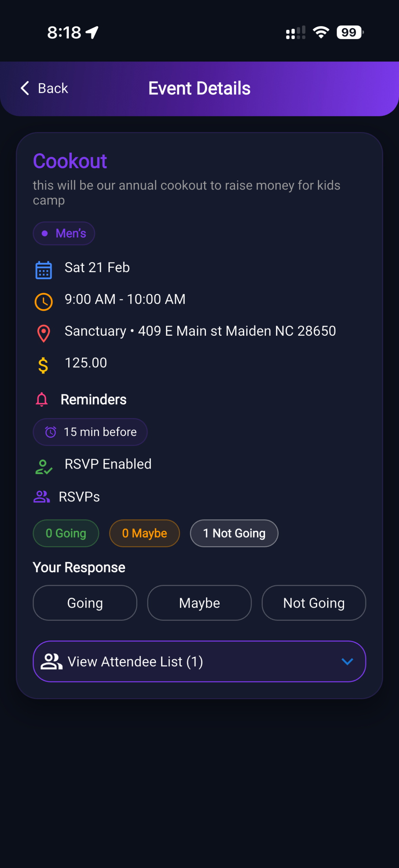Select the Men's category tag
The height and width of the screenshot is (868, 399).
click(64, 233)
